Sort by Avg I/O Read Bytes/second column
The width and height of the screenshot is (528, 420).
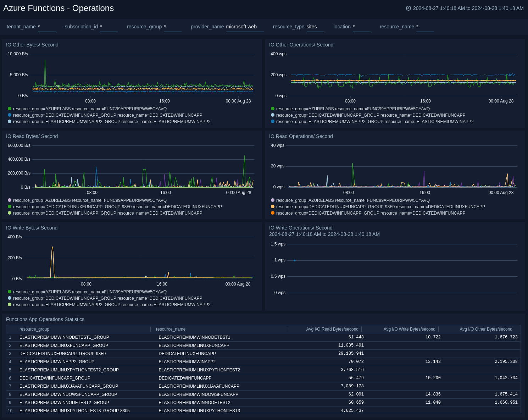pos(332,329)
